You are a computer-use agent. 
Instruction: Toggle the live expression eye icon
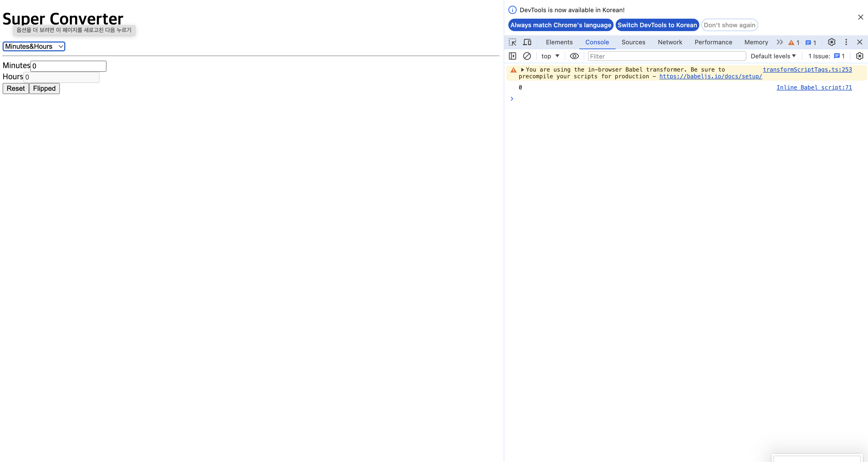click(574, 56)
